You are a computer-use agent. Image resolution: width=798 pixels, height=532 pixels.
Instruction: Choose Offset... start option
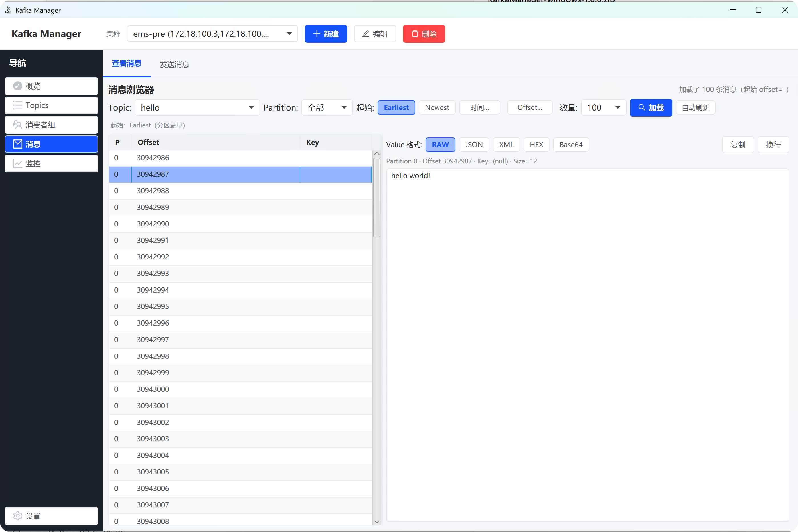point(530,107)
